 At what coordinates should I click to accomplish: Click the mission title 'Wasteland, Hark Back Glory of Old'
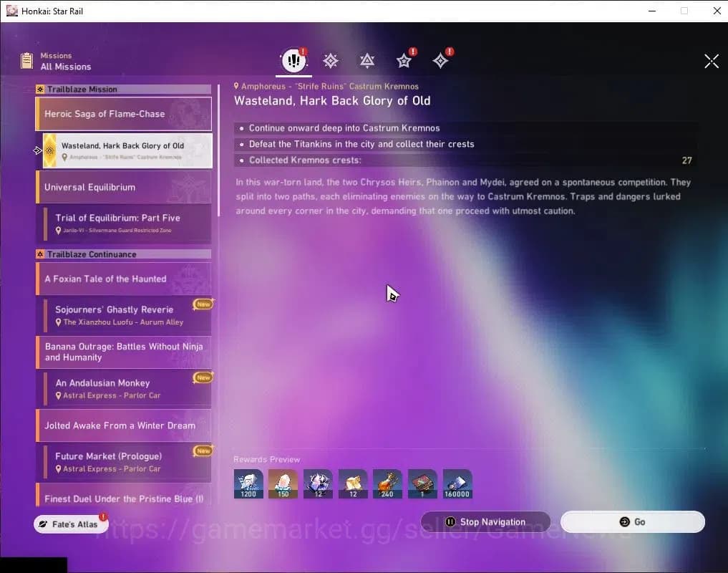point(332,101)
